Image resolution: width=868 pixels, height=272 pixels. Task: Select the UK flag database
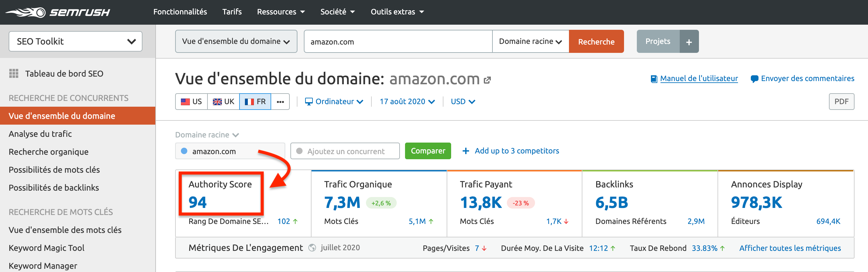tap(223, 102)
